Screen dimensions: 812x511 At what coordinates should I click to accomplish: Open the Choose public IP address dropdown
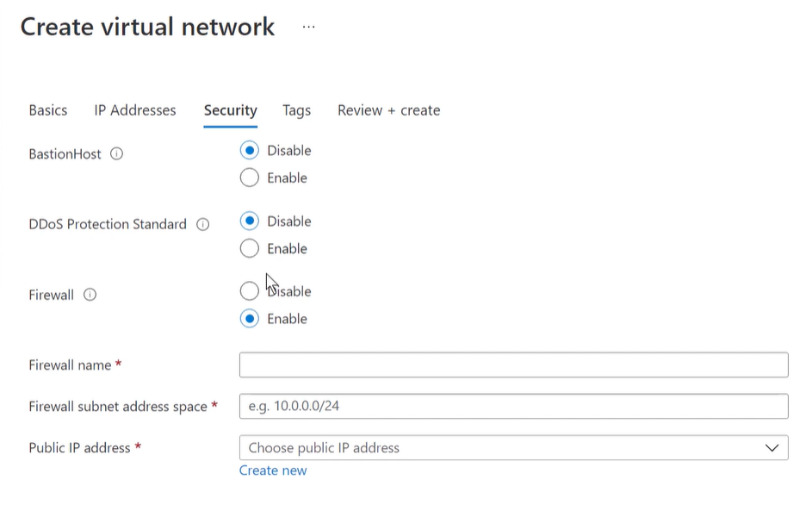(x=514, y=448)
